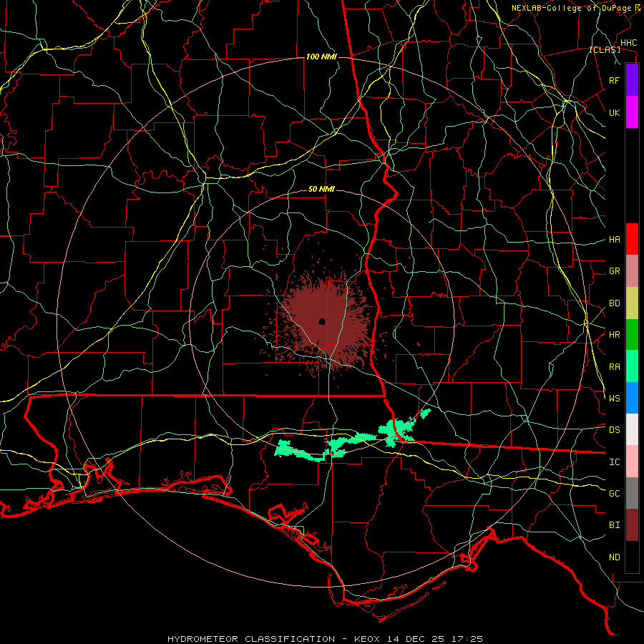Click the RA legend label
The height and width of the screenshot is (644, 644).
615,367
